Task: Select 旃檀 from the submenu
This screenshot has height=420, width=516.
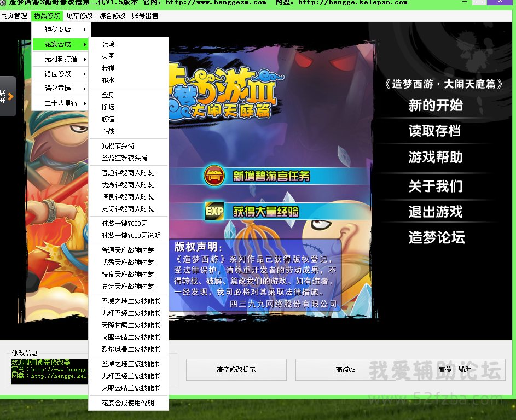Action: [x=129, y=119]
